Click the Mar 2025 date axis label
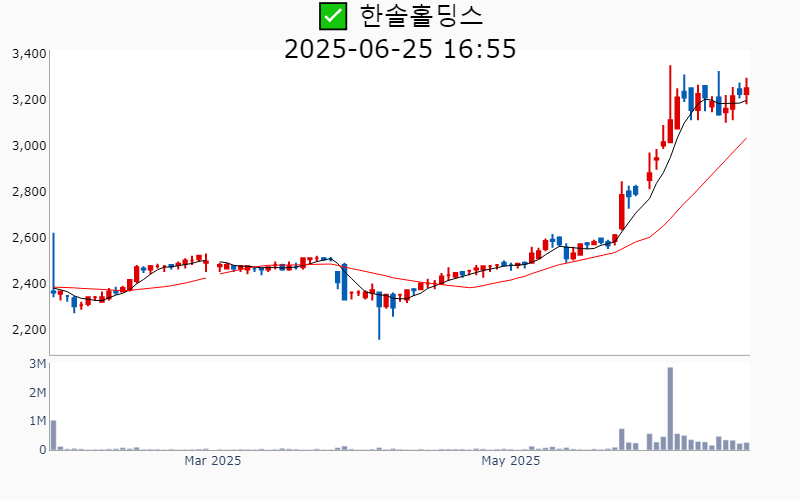The image size is (800, 500). [212, 461]
